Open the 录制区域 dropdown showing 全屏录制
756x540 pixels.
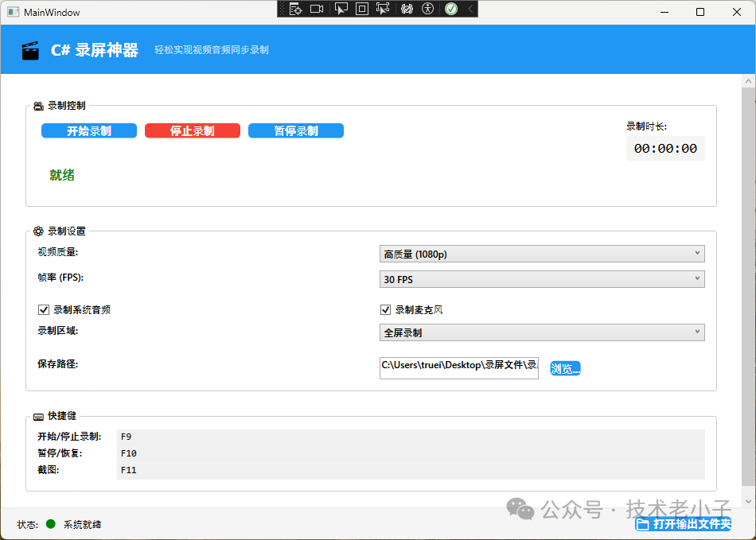542,332
